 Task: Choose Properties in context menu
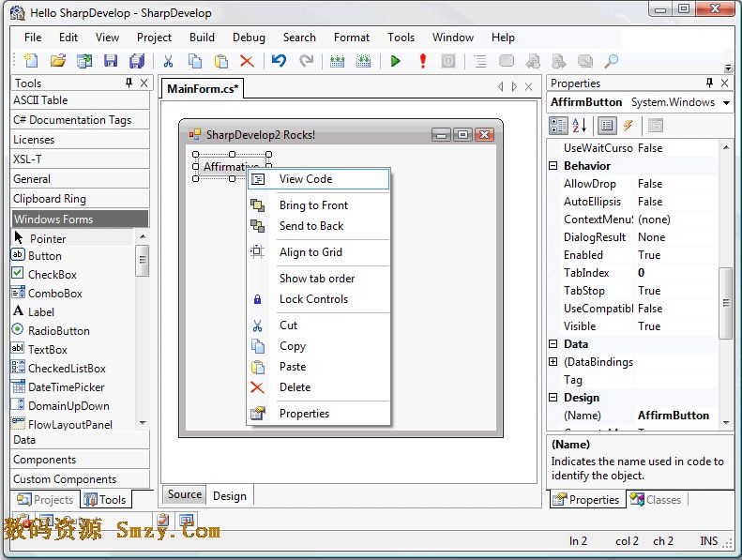[x=319, y=414]
